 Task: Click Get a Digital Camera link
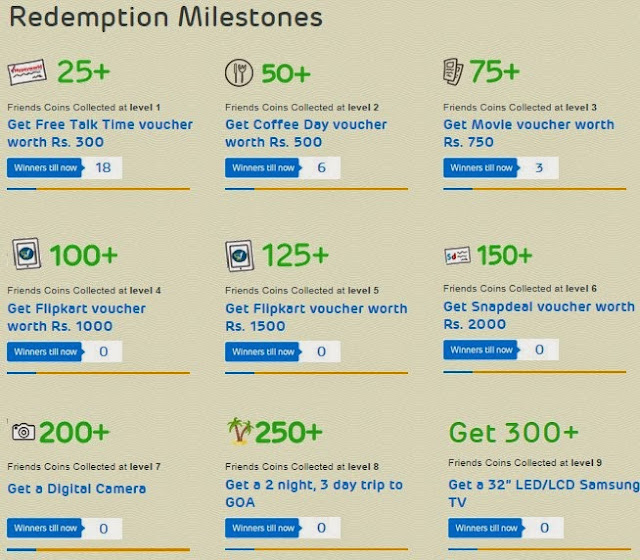point(77,489)
